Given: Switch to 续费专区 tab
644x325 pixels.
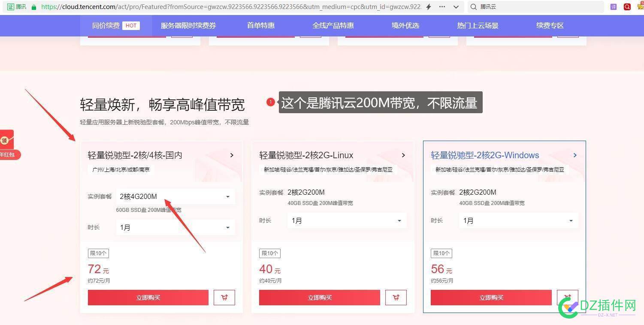Looking at the screenshot, I should click(550, 26).
